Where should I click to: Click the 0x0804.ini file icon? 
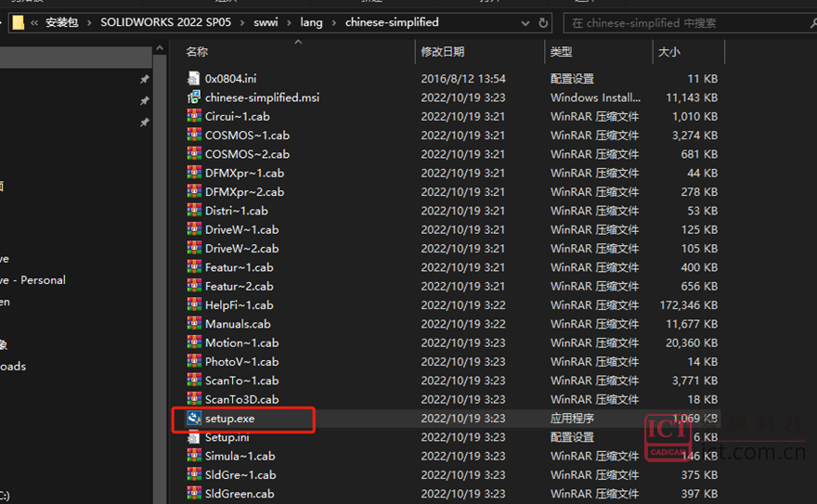(194, 79)
